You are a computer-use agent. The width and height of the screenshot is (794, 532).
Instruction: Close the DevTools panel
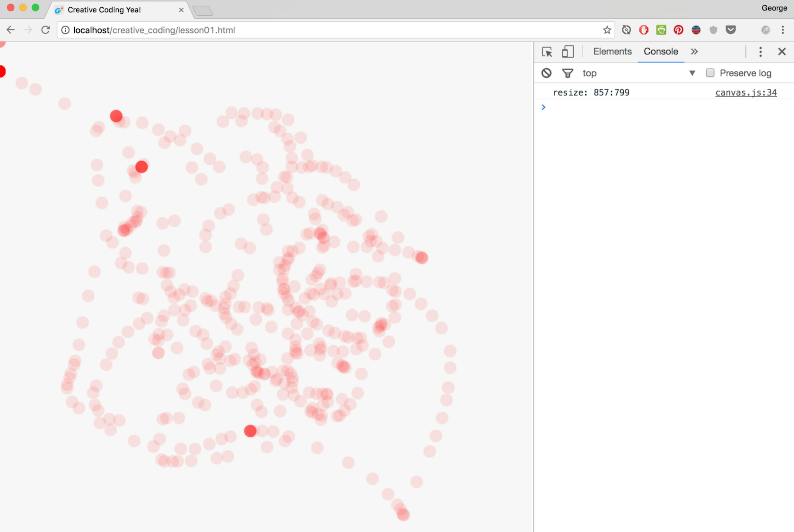pos(782,52)
